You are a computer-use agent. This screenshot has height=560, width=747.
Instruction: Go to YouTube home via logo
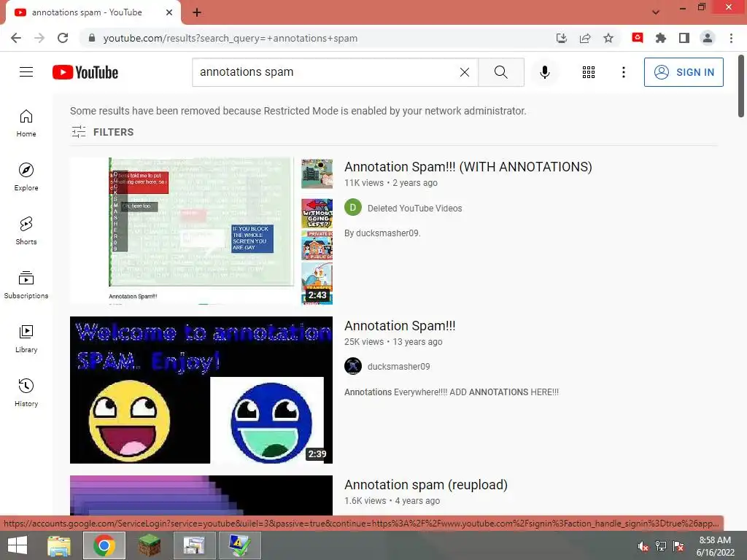tap(85, 72)
